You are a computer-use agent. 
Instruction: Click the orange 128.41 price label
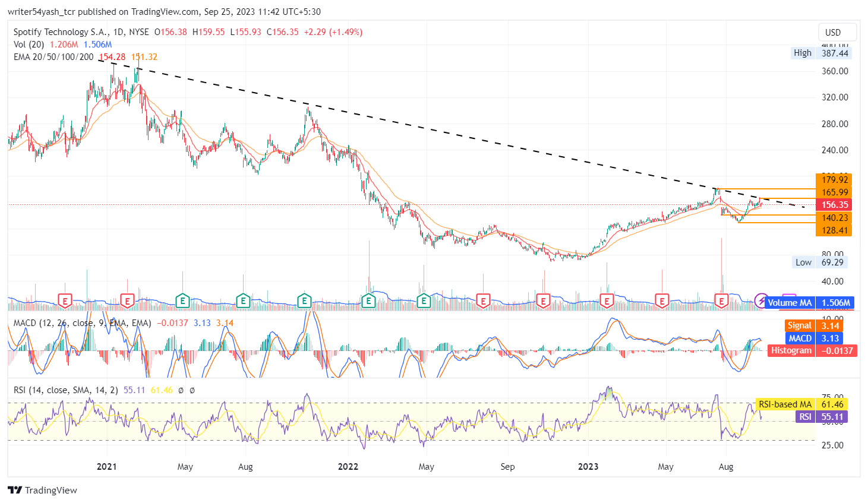tap(834, 230)
